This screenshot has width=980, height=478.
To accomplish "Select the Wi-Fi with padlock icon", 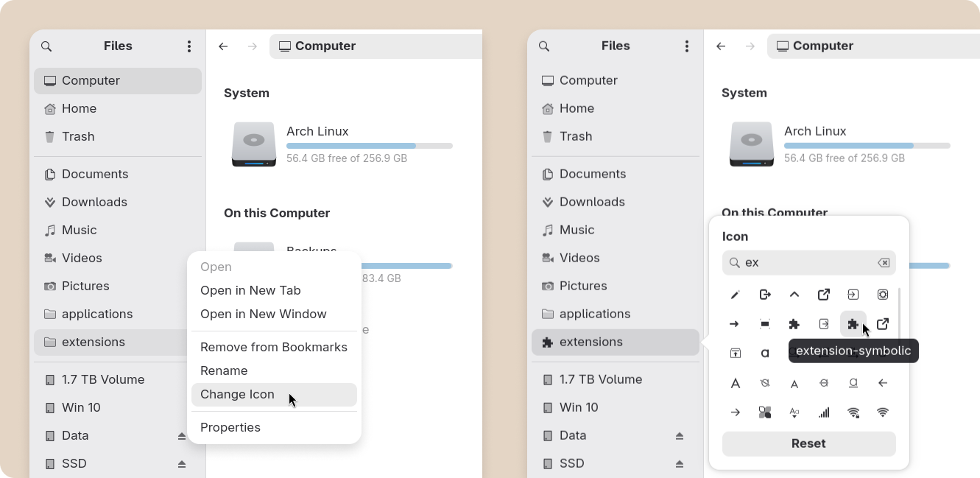I will point(853,412).
